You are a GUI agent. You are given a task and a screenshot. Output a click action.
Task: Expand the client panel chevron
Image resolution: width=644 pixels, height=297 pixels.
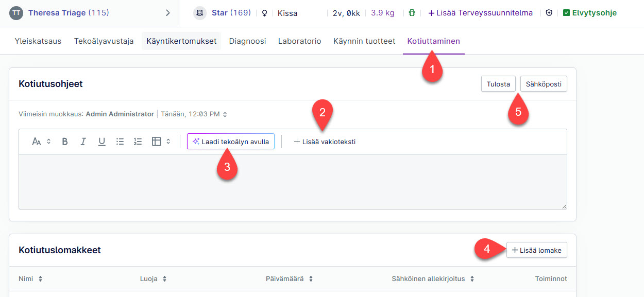point(167,13)
